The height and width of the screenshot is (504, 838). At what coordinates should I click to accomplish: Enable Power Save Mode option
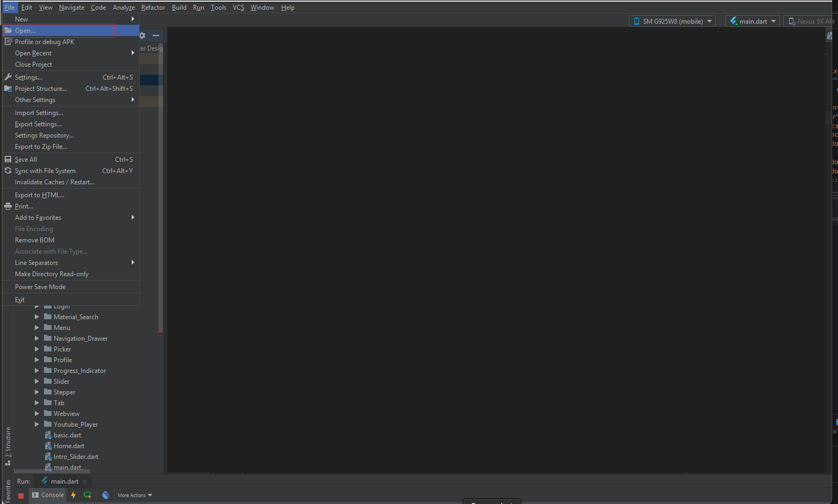[x=40, y=286]
